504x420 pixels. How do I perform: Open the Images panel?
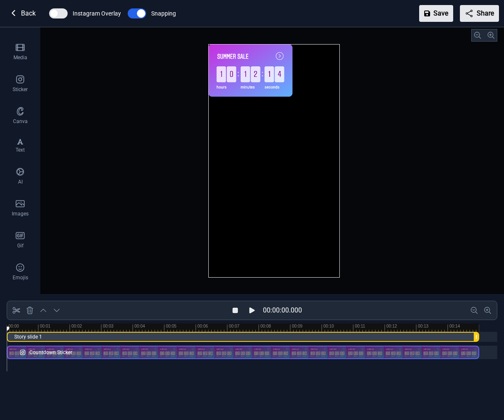(20, 207)
